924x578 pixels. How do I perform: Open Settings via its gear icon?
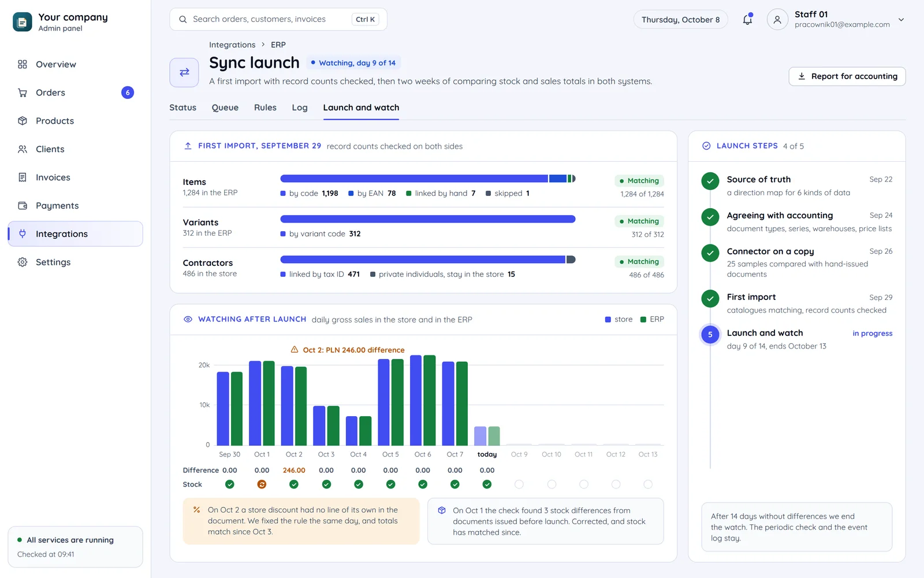[23, 262]
